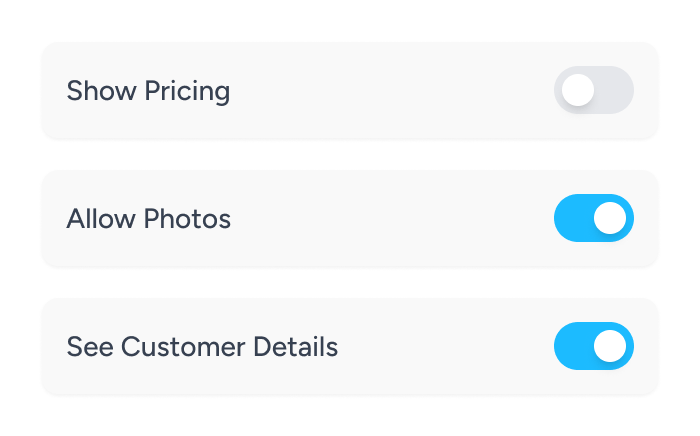Click blue track of Allow Photos switch
700x436 pixels.
point(573,218)
